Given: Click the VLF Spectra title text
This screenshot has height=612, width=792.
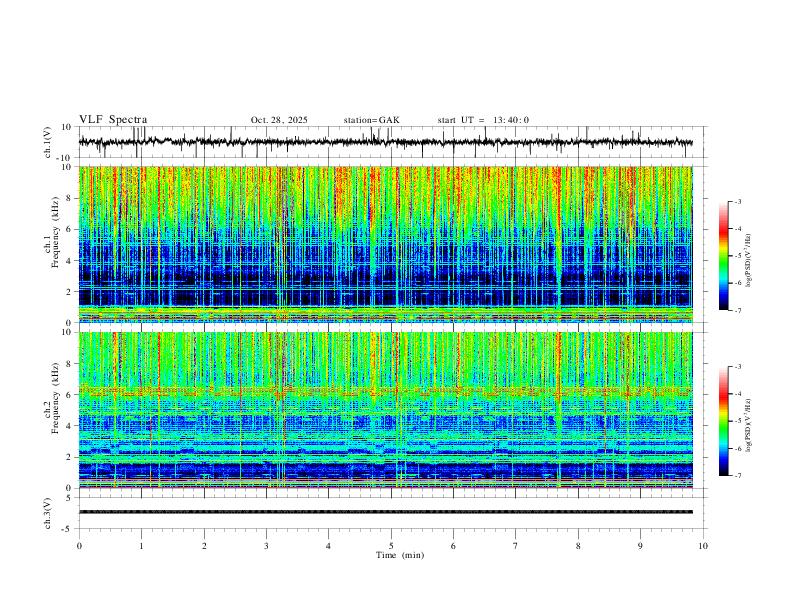Looking at the screenshot, I should tap(113, 120).
